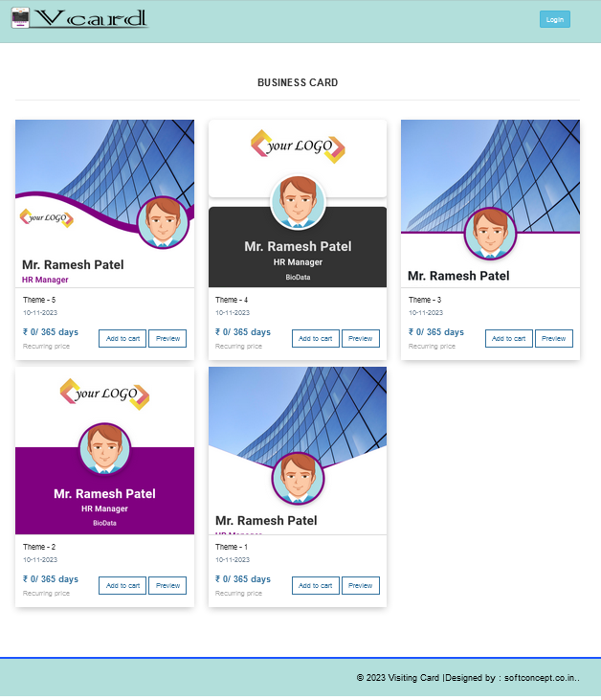601x700 pixels.
Task: Click the Vcard logo in header
Action: 79,18
